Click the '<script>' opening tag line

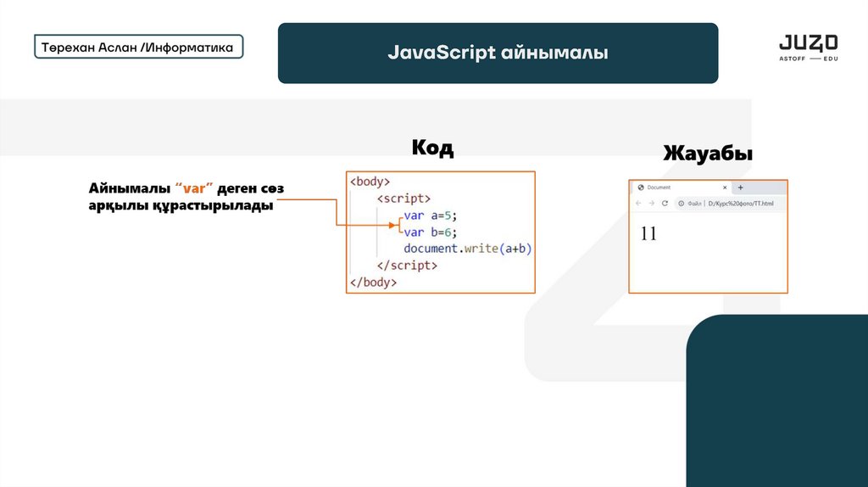tap(403, 199)
